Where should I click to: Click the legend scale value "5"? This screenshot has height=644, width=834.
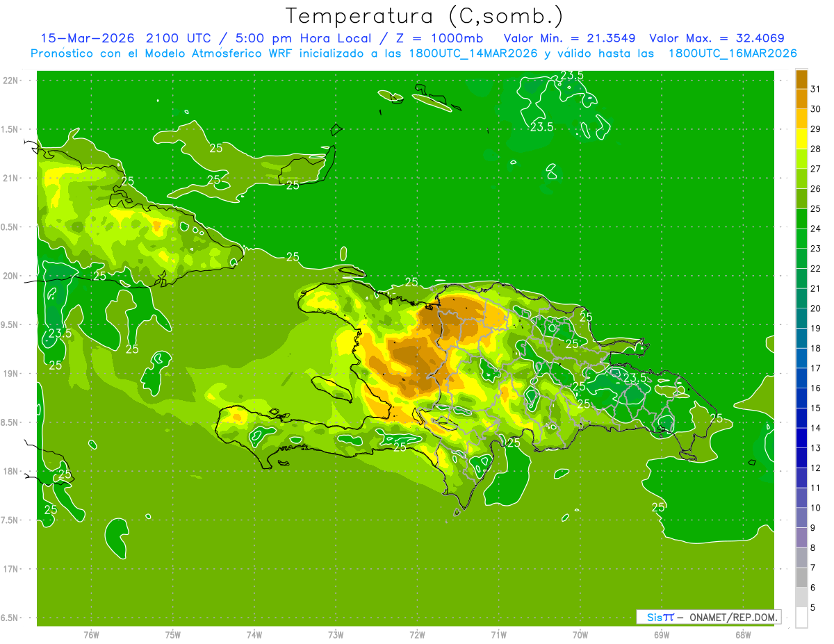815,607
